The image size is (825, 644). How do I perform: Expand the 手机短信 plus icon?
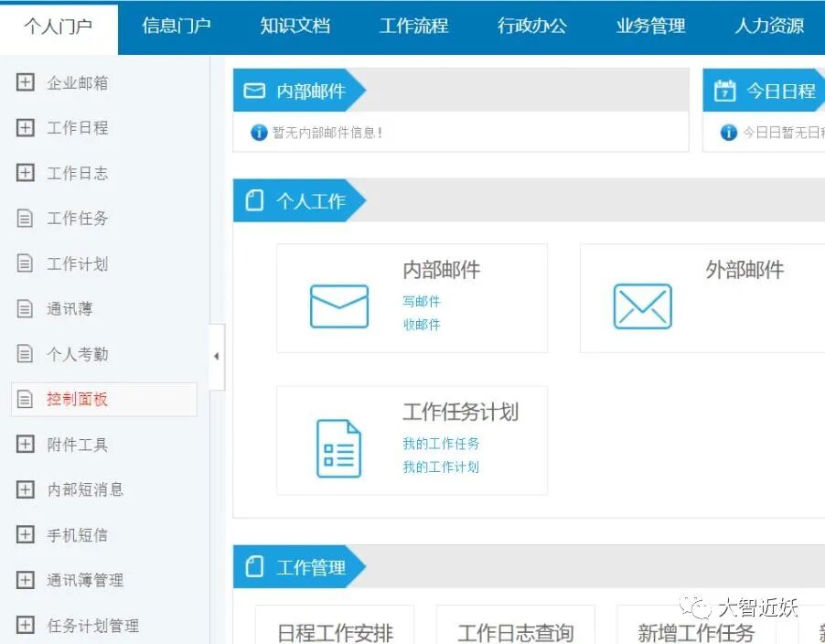26,535
